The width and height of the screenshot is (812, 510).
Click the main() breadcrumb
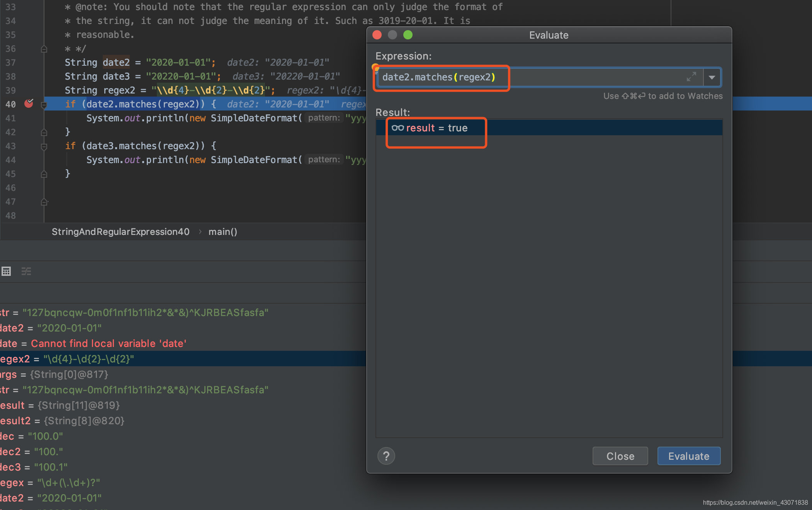click(x=223, y=232)
